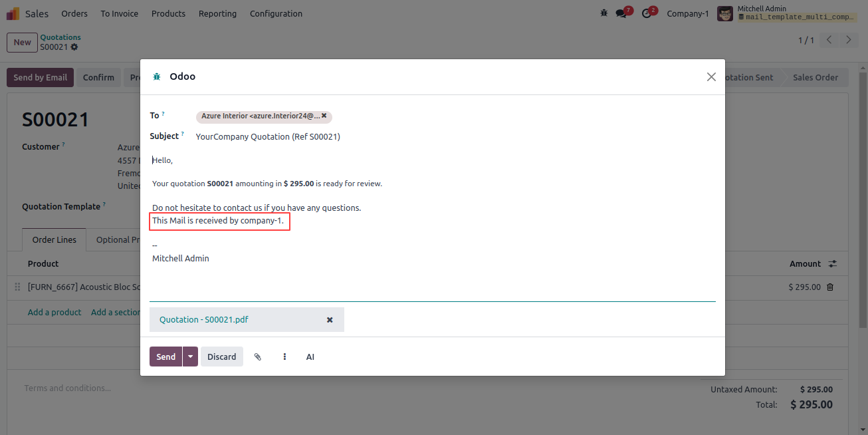The image size is (868, 435).
Task: Remove the Quotation - S00021.pdf attachment
Action: click(x=330, y=320)
